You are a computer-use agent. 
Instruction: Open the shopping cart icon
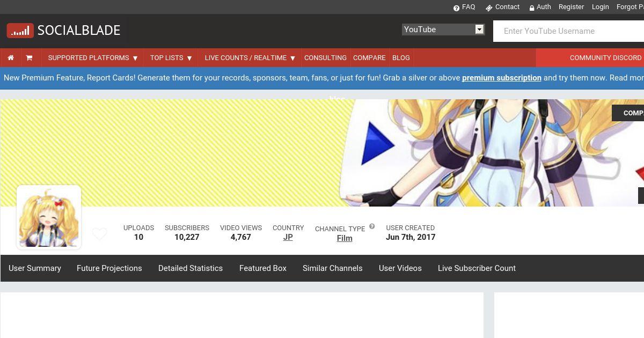29,58
